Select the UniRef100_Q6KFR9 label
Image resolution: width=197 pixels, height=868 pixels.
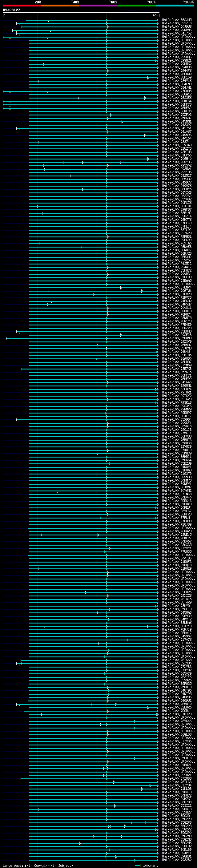pos(177,379)
